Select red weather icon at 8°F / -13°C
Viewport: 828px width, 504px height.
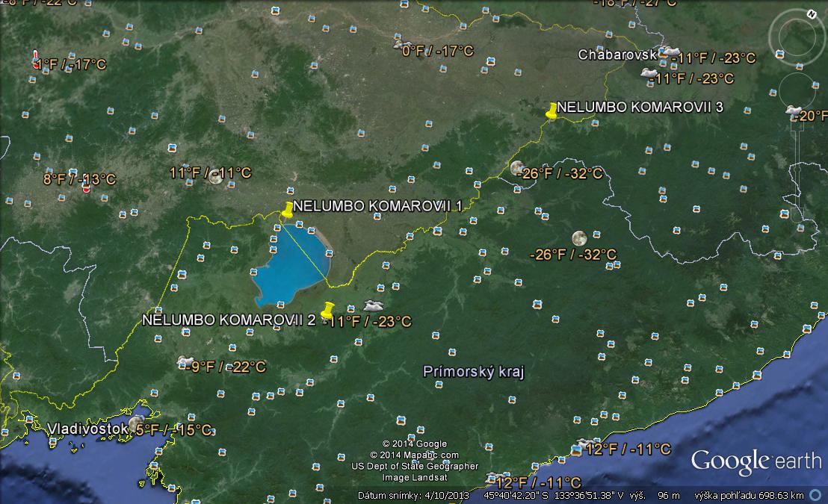pyautogui.click(x=85, y=187)
